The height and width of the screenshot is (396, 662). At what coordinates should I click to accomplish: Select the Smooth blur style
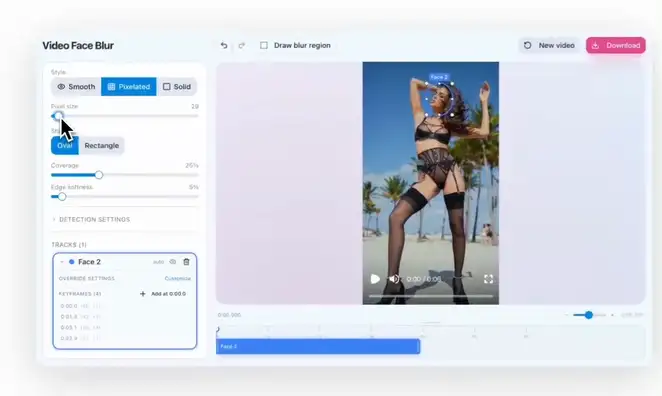click(x=76, y=87)
